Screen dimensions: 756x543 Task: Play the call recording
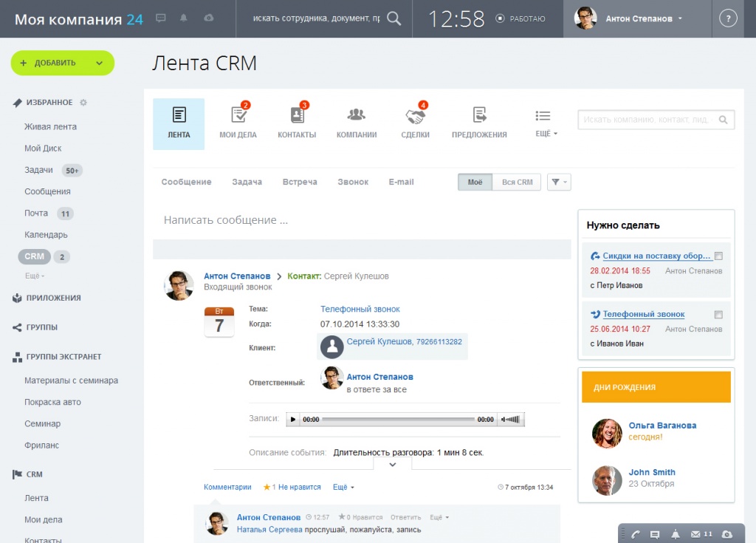pos(292,420)
